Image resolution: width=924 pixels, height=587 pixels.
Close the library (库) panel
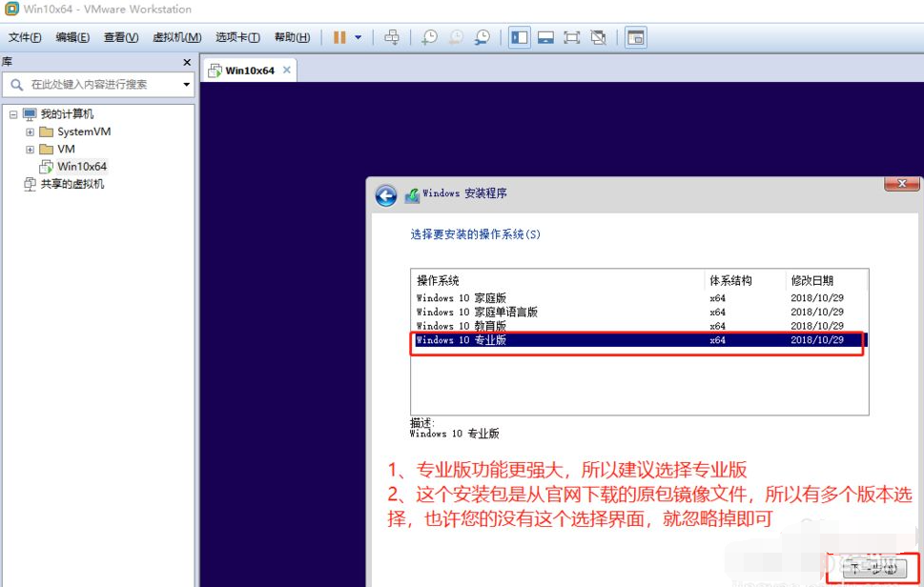pos(187,62)
